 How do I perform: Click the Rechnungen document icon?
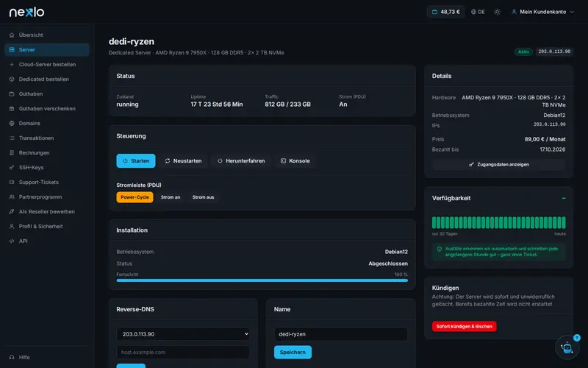tap(12, 153)
